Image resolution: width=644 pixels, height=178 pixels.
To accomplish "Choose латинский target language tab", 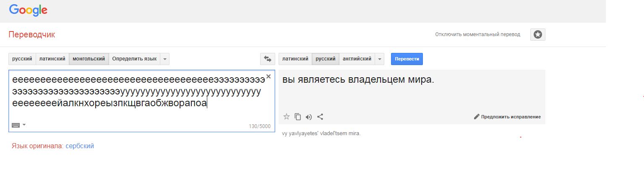I will point(295,59).
